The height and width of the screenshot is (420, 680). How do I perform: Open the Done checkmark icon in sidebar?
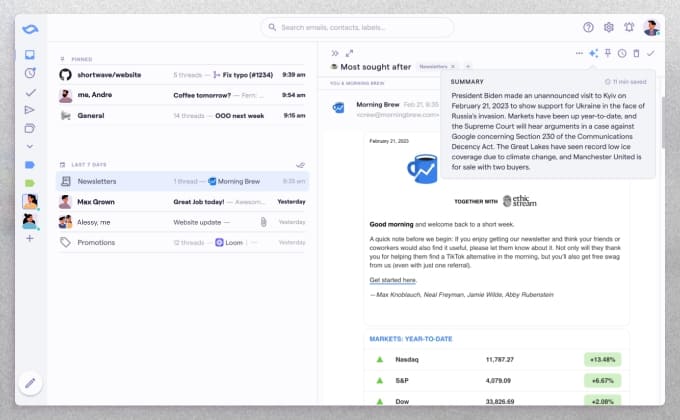pos(30,92)
